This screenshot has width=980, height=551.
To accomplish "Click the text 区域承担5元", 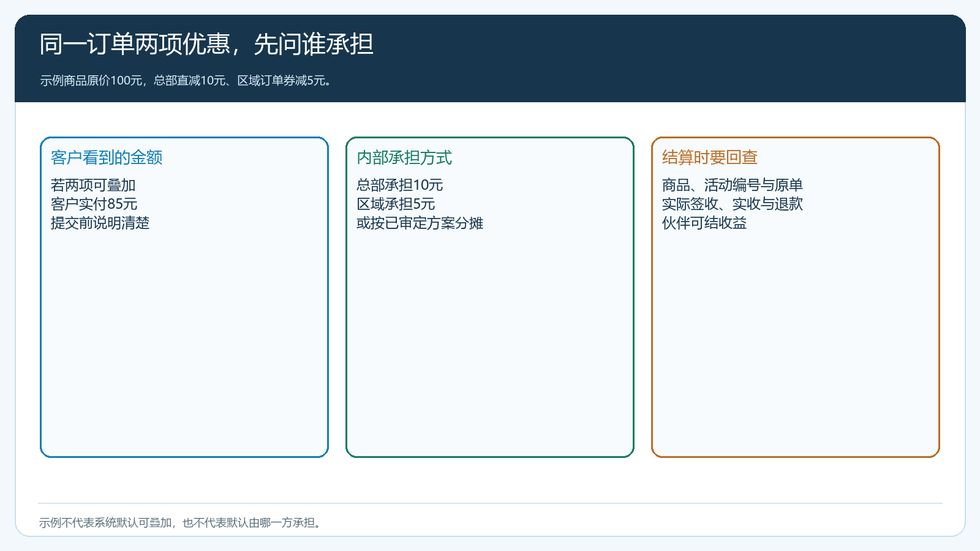I will point(396,204).
